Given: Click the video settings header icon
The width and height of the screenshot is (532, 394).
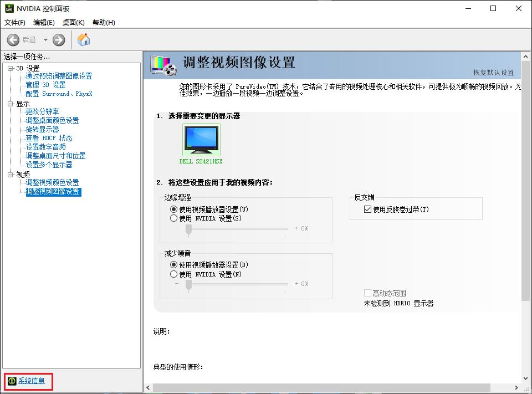Looking at the screenshot, I should coord(164,65).
